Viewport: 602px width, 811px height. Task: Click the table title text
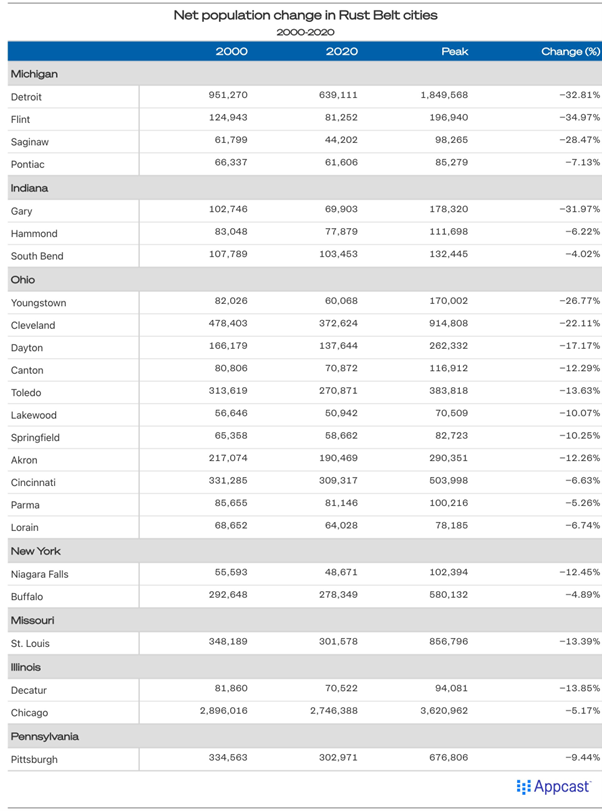[x=305, y=15]
